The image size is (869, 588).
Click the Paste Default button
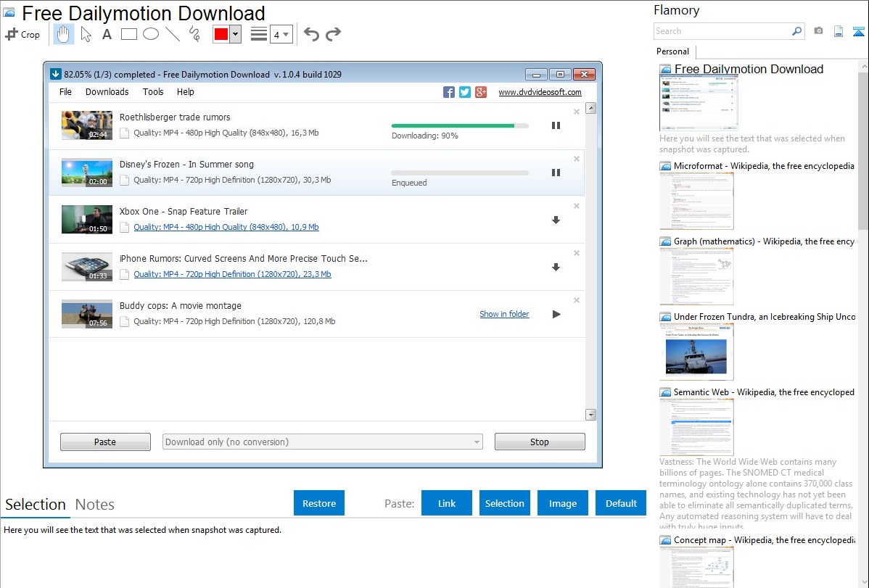pos(621,503)
